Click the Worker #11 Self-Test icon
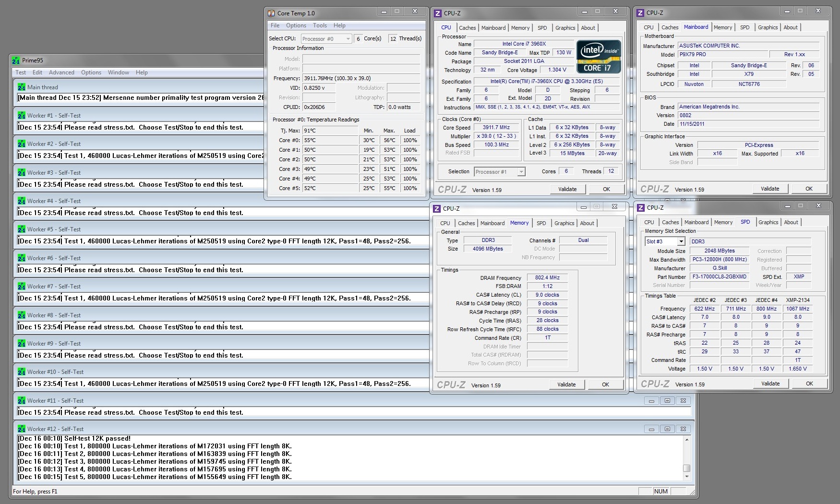 21,400
